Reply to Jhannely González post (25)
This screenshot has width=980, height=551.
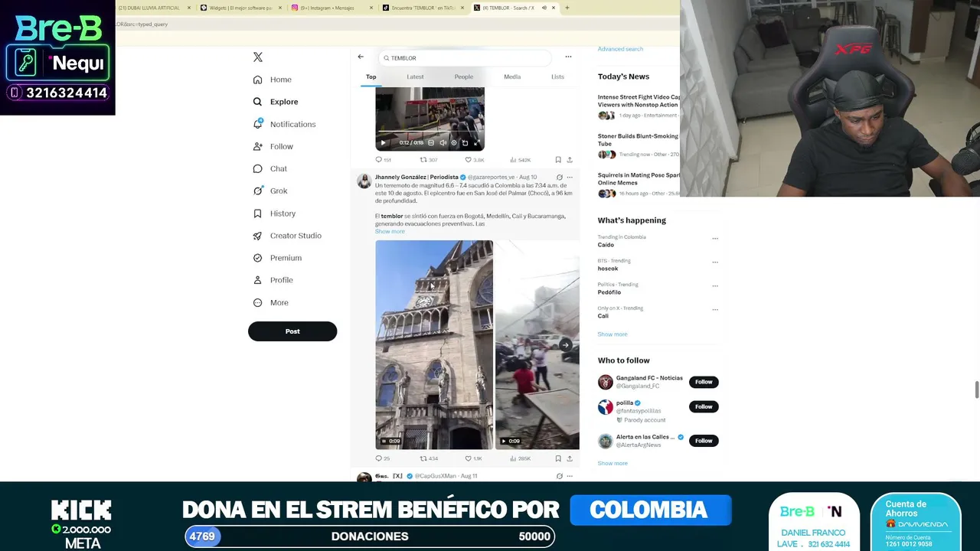point(382,458)
